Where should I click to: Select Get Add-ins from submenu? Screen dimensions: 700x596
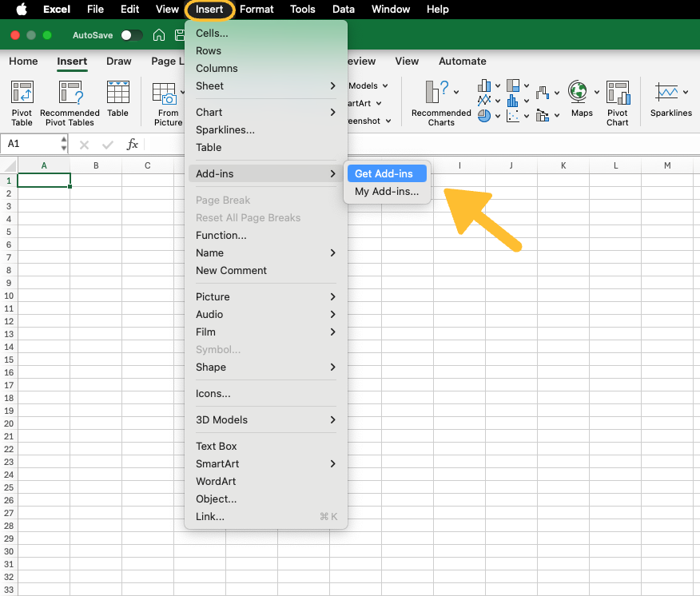[x=384, y=174]
